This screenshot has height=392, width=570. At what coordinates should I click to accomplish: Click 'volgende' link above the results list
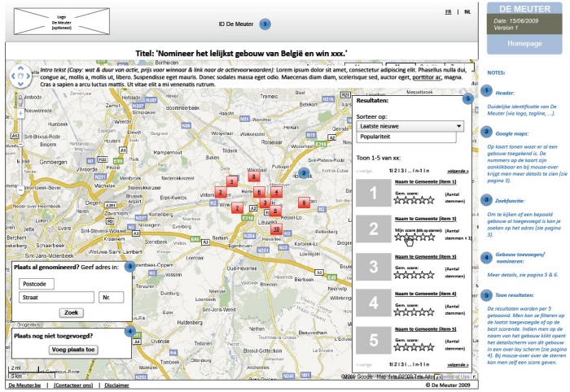coord(458,171)
